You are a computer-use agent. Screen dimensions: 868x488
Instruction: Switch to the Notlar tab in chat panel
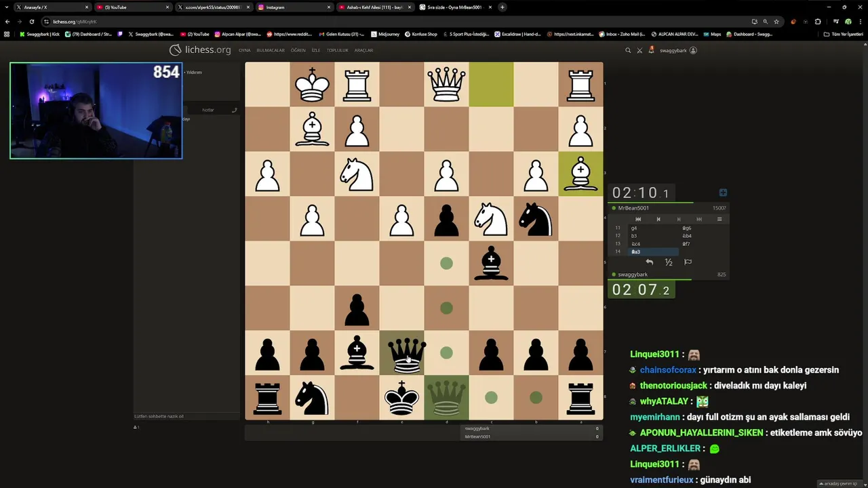(x=208, y=110)
